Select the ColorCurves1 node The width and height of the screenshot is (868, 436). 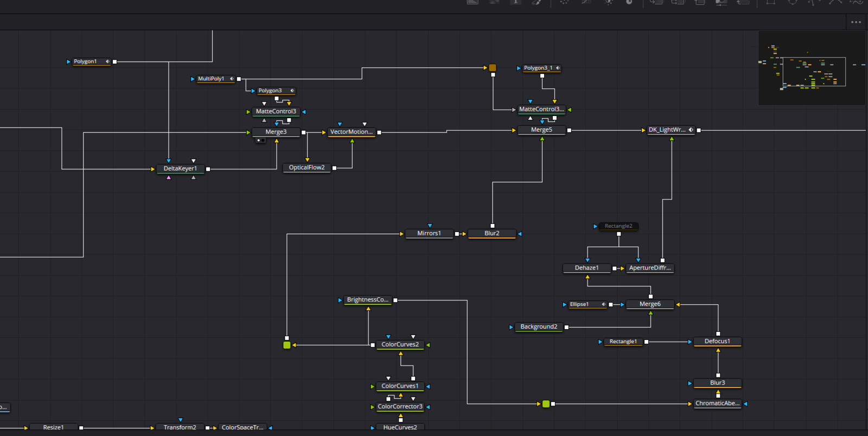[400, 386]
